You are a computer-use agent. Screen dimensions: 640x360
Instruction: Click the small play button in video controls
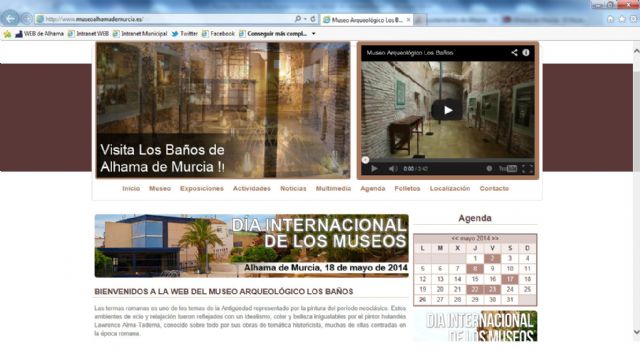click(374, 169)
